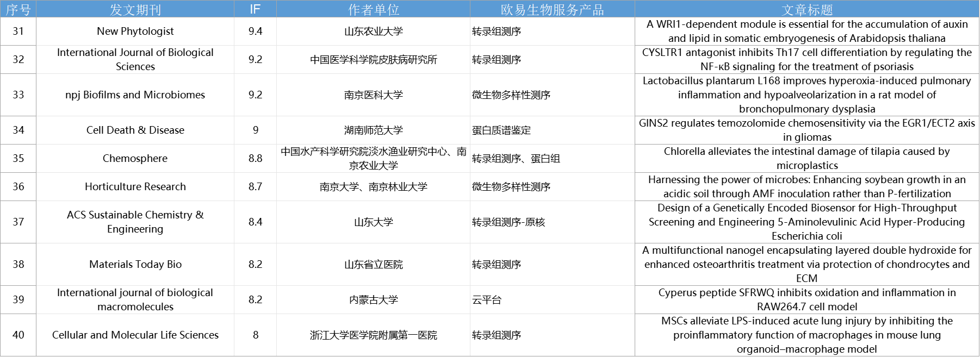Open the Chlorella alleviates intestinal damage title
Screen dimensions: 980x357
coord(807,159)
